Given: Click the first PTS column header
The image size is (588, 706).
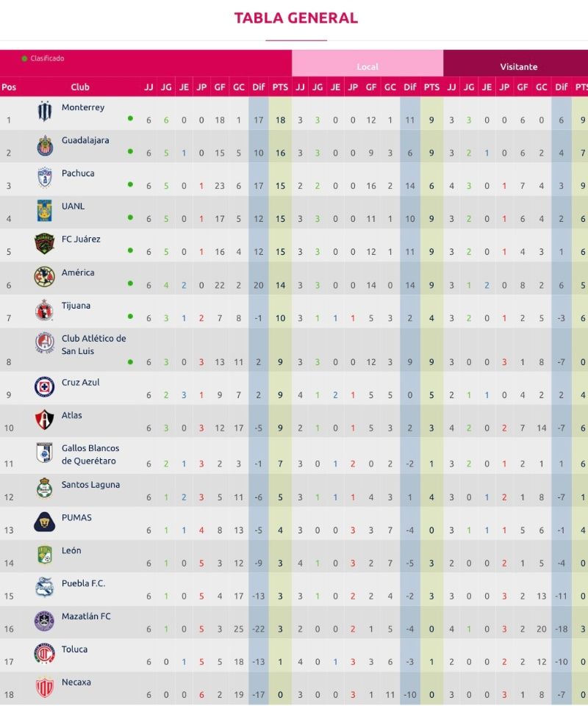Looking at the screenshot, I should [280, 87].
